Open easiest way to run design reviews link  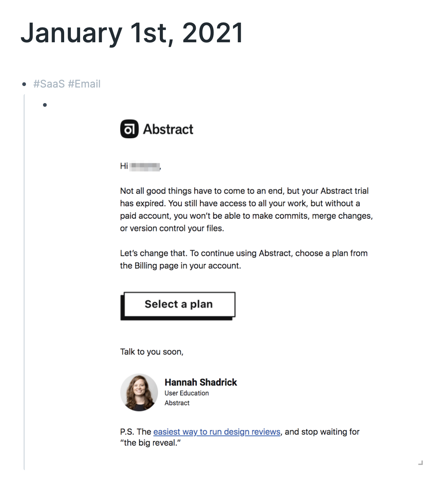(x=217, y=432)
